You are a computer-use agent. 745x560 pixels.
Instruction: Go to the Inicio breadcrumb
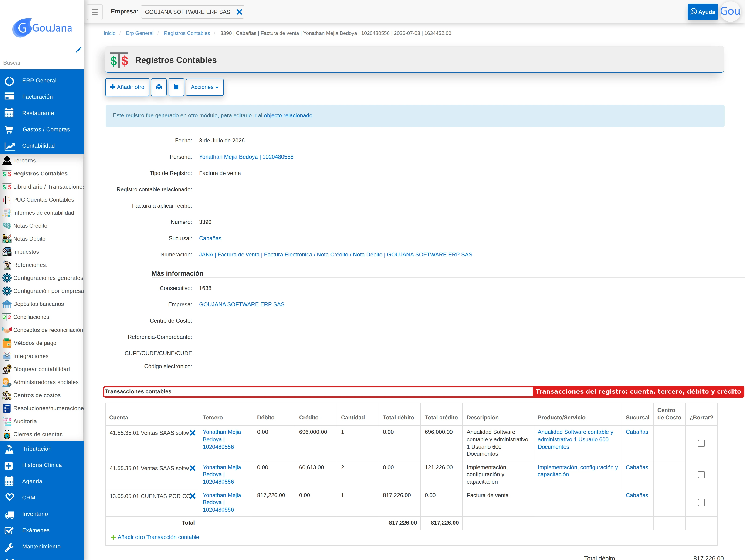point(109,33)
